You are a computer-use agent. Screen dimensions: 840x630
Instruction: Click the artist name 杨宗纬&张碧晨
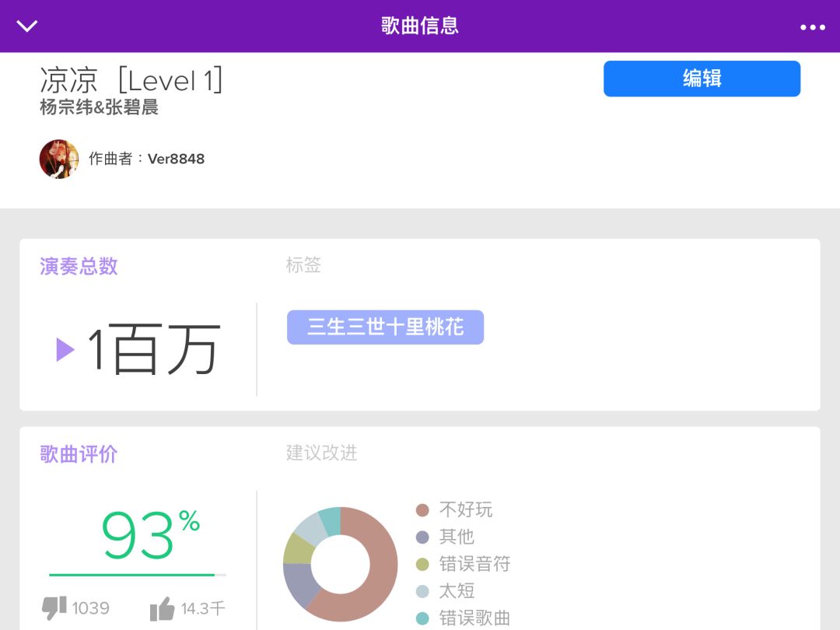point(99,107)
